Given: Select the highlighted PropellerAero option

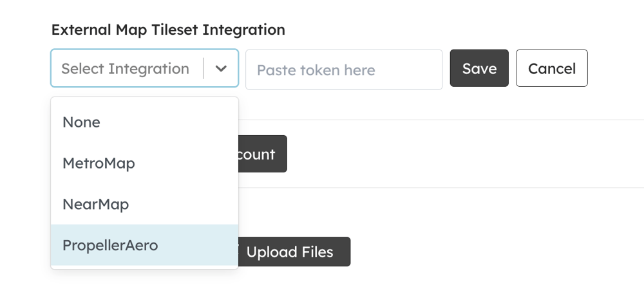Looking at the screenshot, I should tap(144, 245).
